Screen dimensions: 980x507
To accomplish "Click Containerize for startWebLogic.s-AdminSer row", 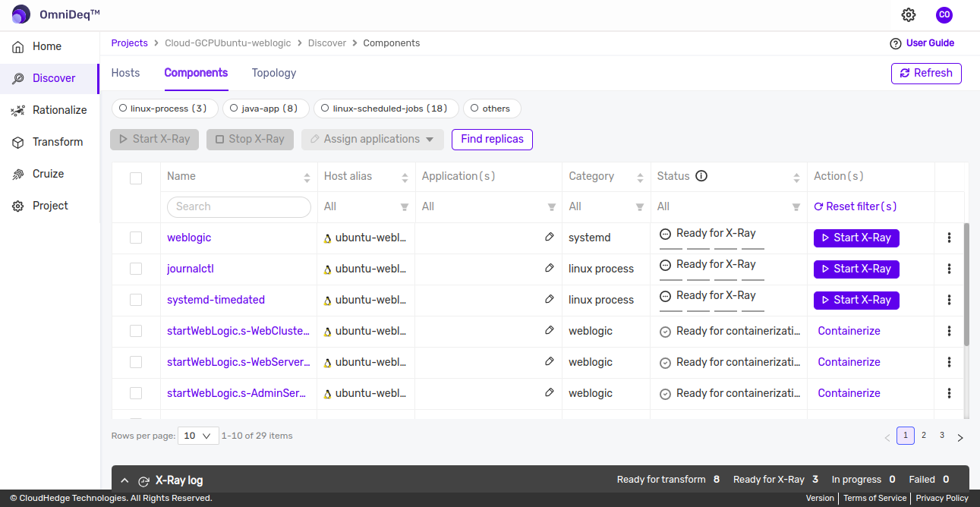I will 849,393.
